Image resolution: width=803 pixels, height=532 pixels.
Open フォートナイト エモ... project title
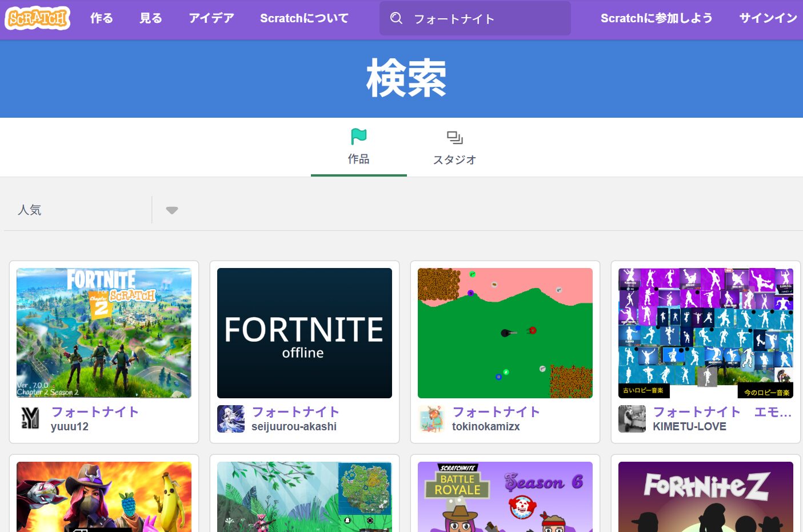point(722,412)
